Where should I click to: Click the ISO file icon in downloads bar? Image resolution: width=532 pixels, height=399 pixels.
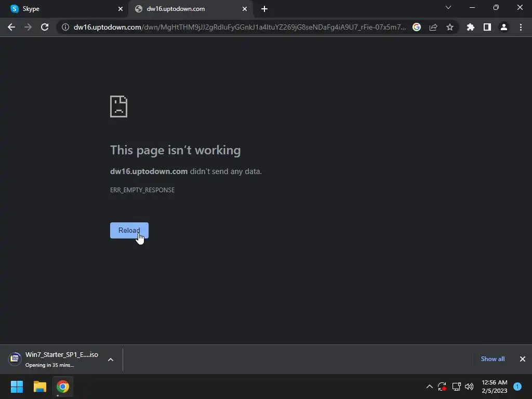[x=15, y=358]
